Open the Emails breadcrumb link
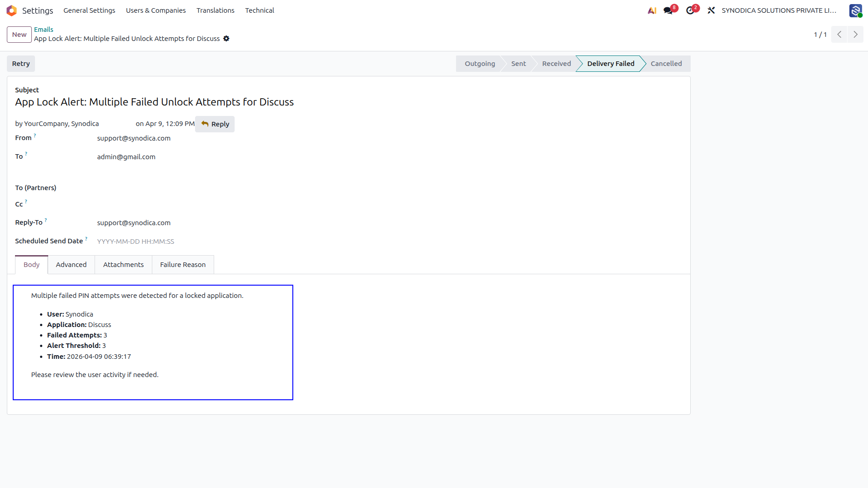Screen dimensions: 868x488 pyautogui.click(x=44, y=30)
